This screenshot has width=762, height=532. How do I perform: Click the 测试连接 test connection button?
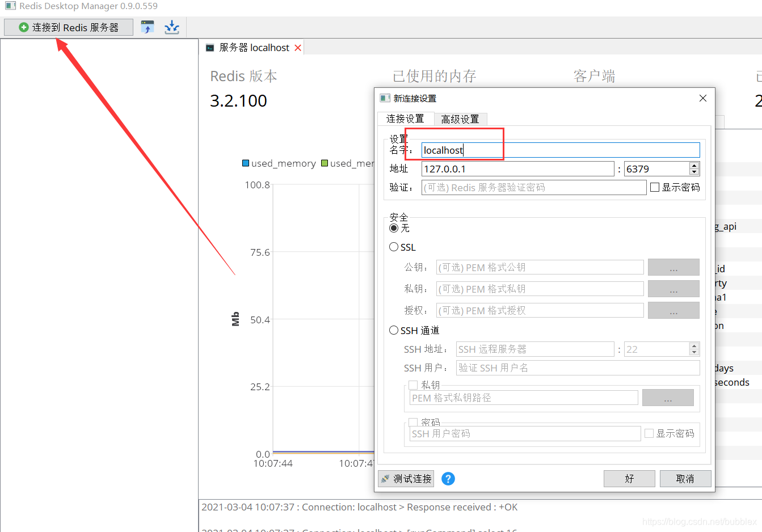click(x=406, y=479)
